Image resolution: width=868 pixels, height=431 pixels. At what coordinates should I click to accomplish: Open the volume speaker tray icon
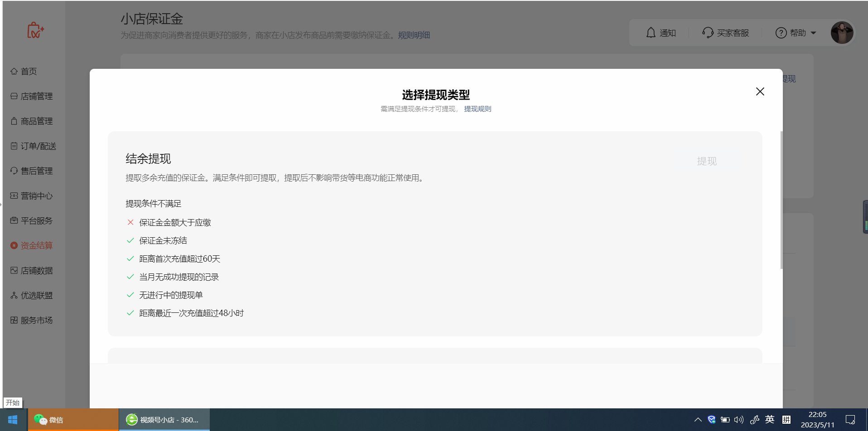pos(739,420)
